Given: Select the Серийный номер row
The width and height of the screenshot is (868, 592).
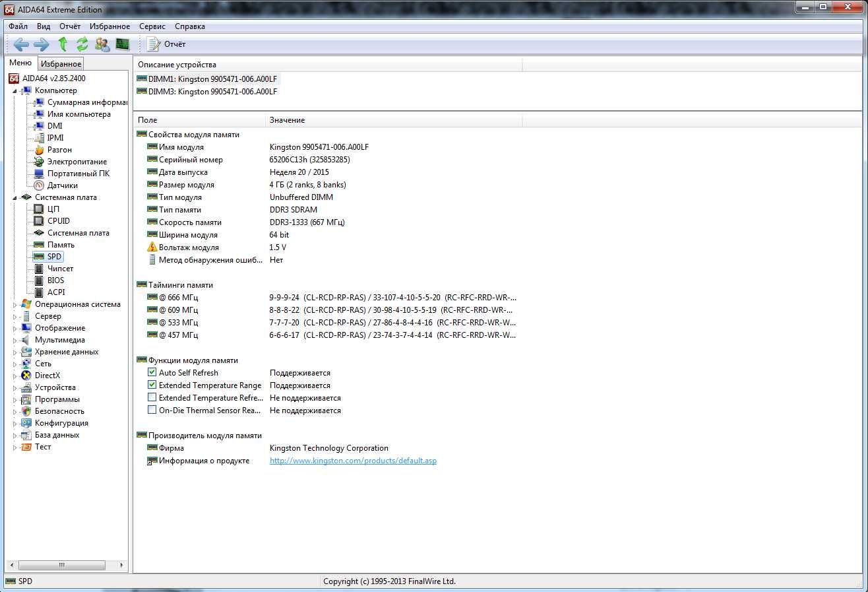Looking at the screenshot, I should [x=328, y=160].
